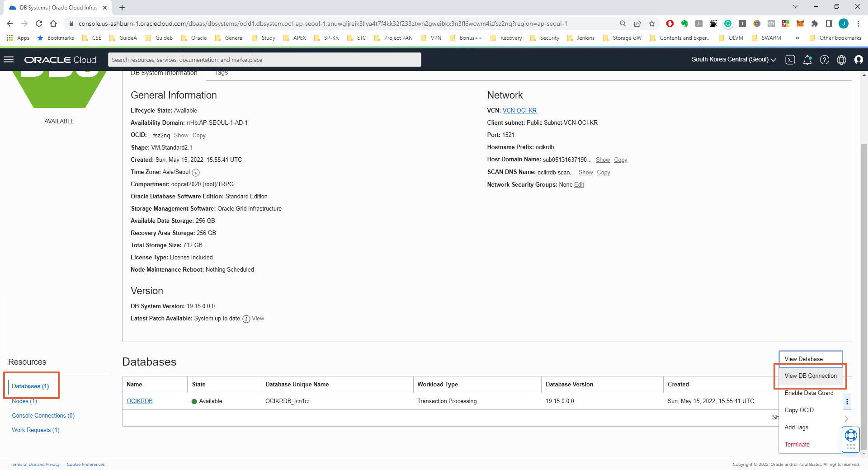
Task: Open the announcements bell icon
Action: pos(807,60)
